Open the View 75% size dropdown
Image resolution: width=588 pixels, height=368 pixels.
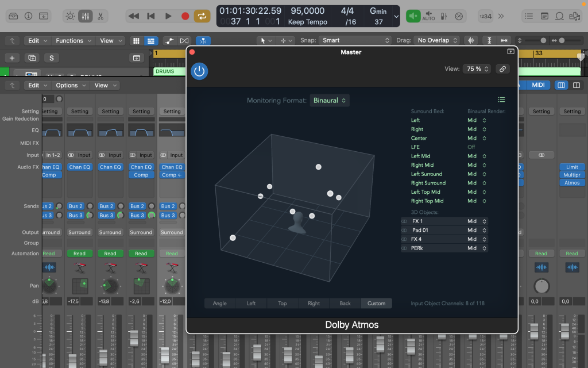tap(477, 69)
